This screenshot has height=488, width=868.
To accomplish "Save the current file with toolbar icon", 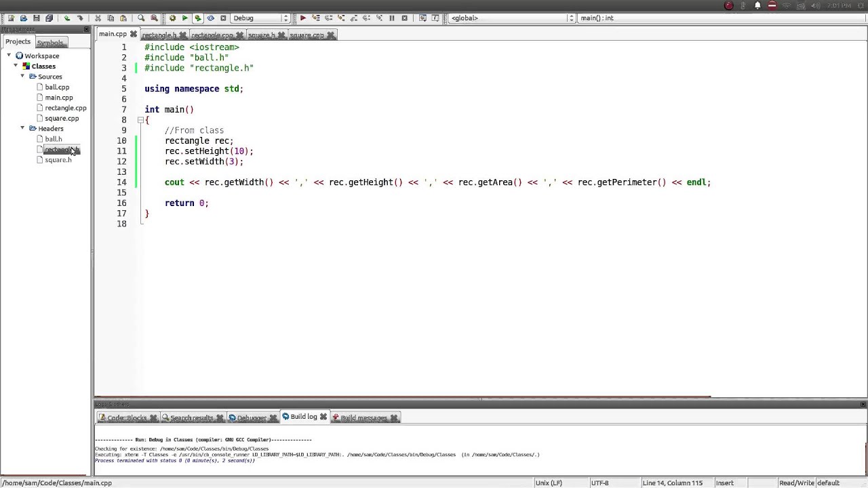I will click(37, 18).
